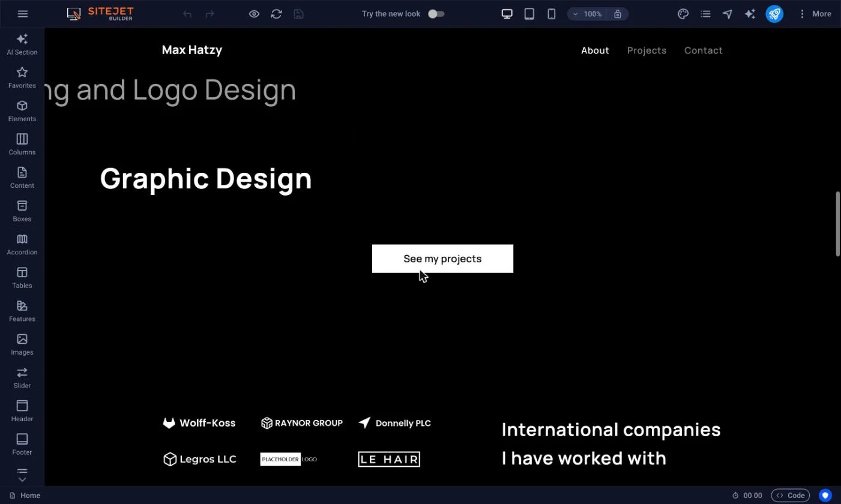Open the AI sparkle tools icon

pos(750,14)
